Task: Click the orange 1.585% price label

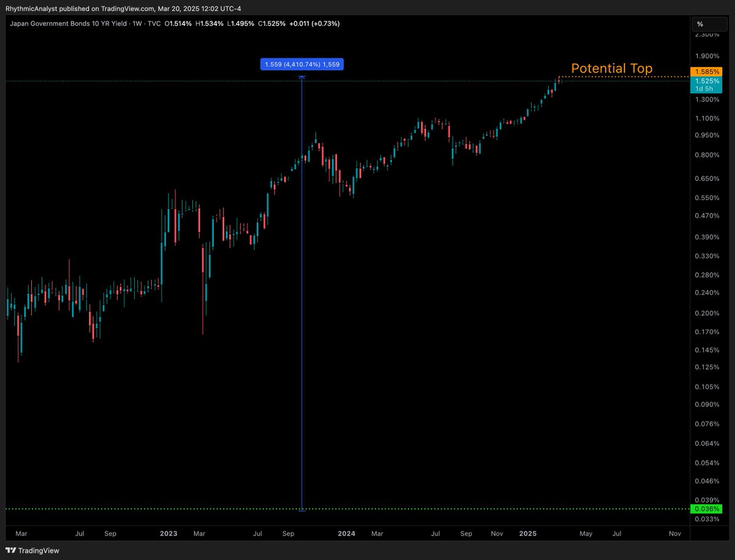Action: (x=706, y=72)
